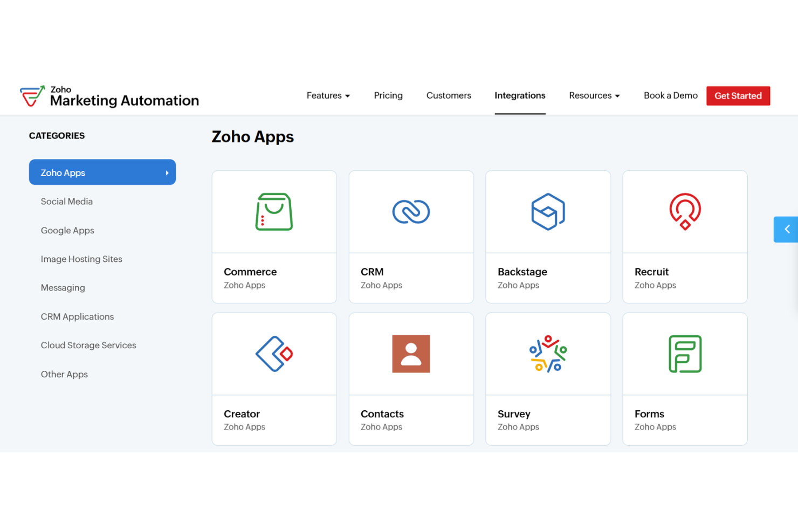Image resolution: width=798 pixels, height=532 pixels.
Task: View the Pricing page
Action: (x=388, y=95)
